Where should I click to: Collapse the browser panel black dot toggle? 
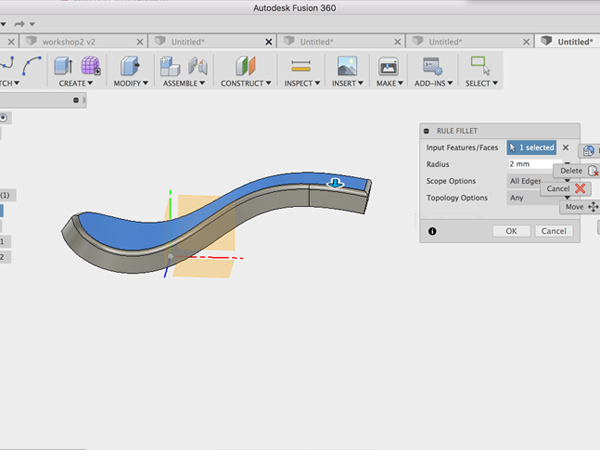pyautogui.click(x=76, y=100)
